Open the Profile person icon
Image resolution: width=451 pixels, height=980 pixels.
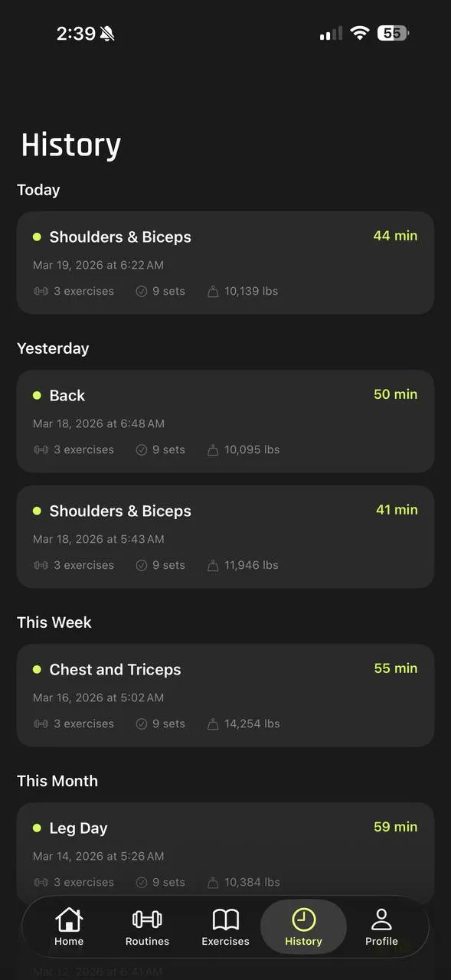(x=381, y=919)
